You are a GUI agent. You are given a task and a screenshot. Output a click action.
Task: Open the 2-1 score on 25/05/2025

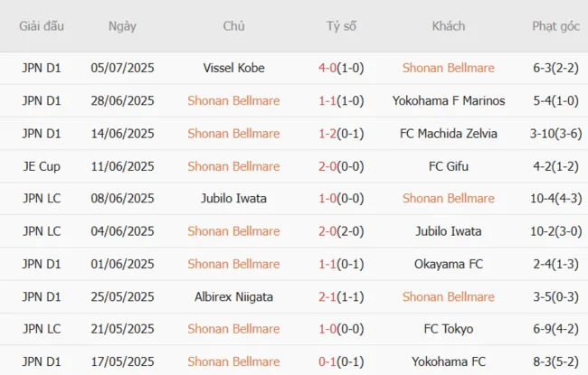pos(329,296)
